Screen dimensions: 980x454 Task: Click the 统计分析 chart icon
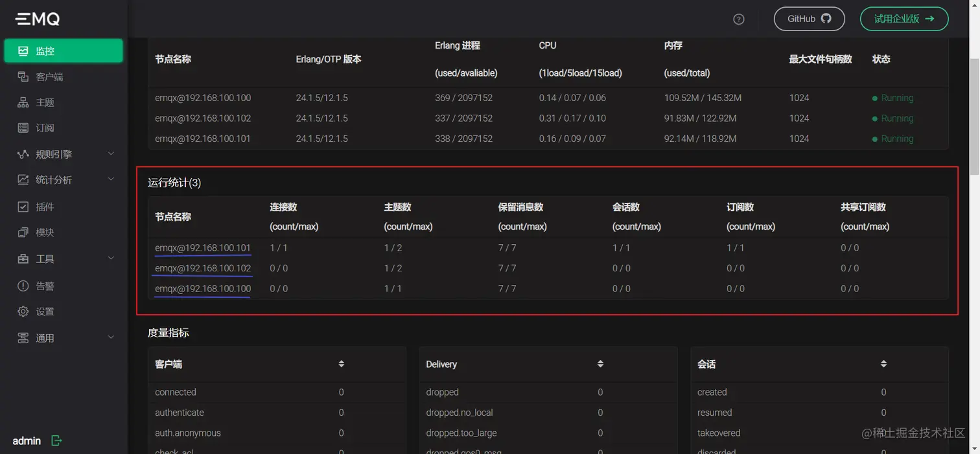point(23,179)
